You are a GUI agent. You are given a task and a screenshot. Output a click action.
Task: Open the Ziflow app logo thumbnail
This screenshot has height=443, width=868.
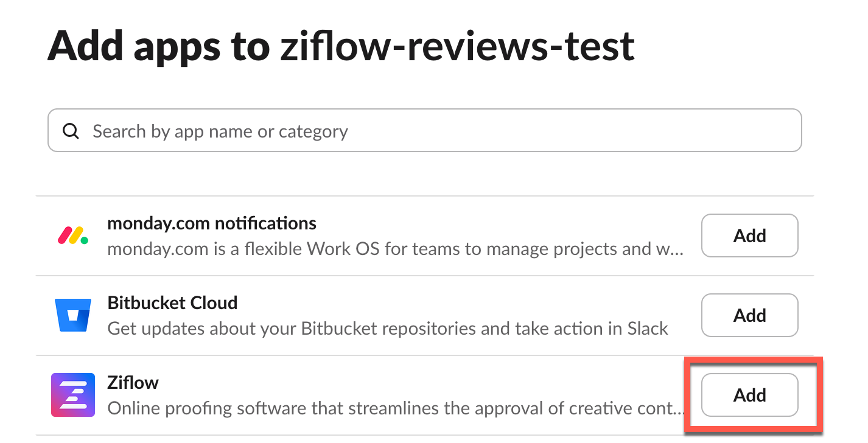pos(72,395)
